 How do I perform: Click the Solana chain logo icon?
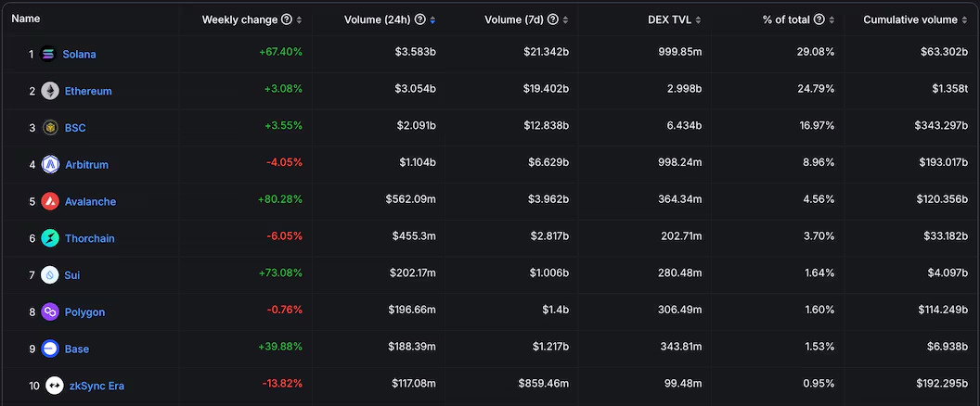pyautogui.click(x=49, y=55)
